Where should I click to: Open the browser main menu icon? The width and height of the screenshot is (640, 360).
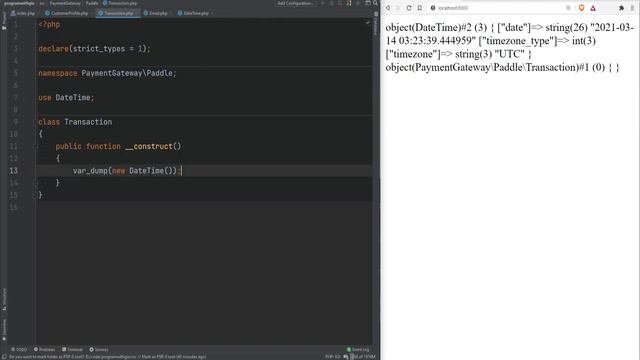[x=632, y=8]
